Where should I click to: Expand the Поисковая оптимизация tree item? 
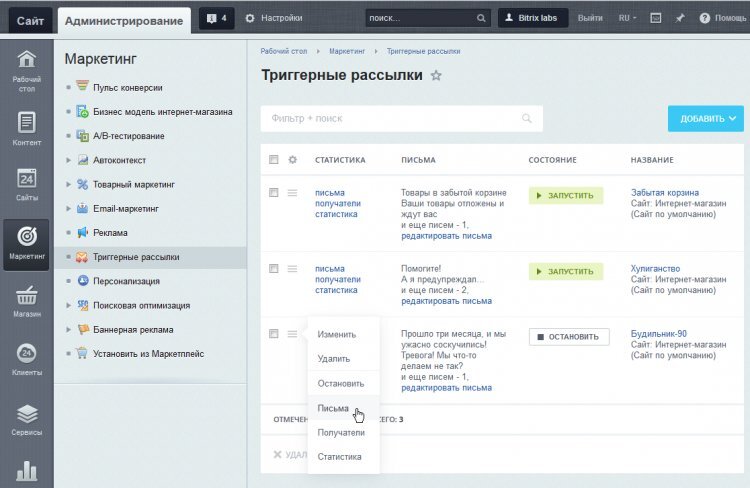(x=68, y=305)
